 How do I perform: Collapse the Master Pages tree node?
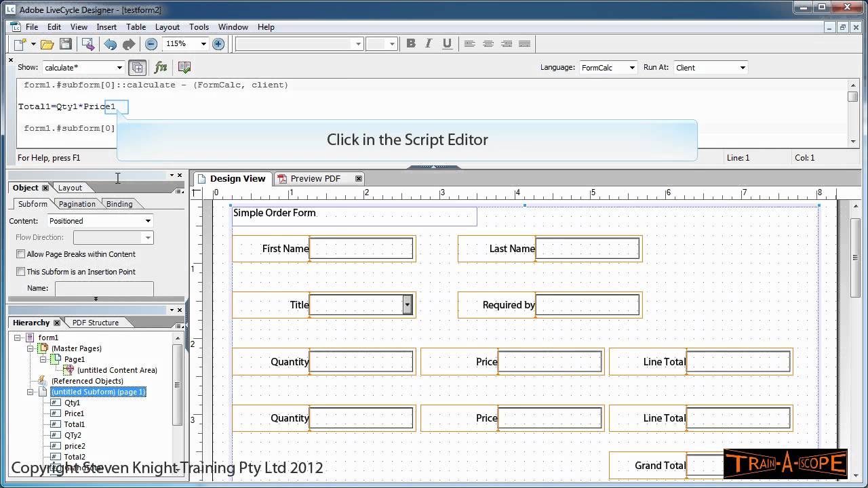[31, 348]
